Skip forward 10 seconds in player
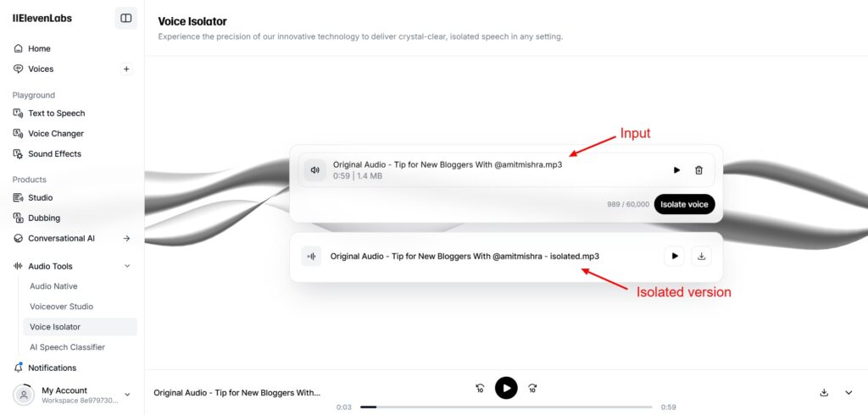868x415 pixels. click(532, 389)
